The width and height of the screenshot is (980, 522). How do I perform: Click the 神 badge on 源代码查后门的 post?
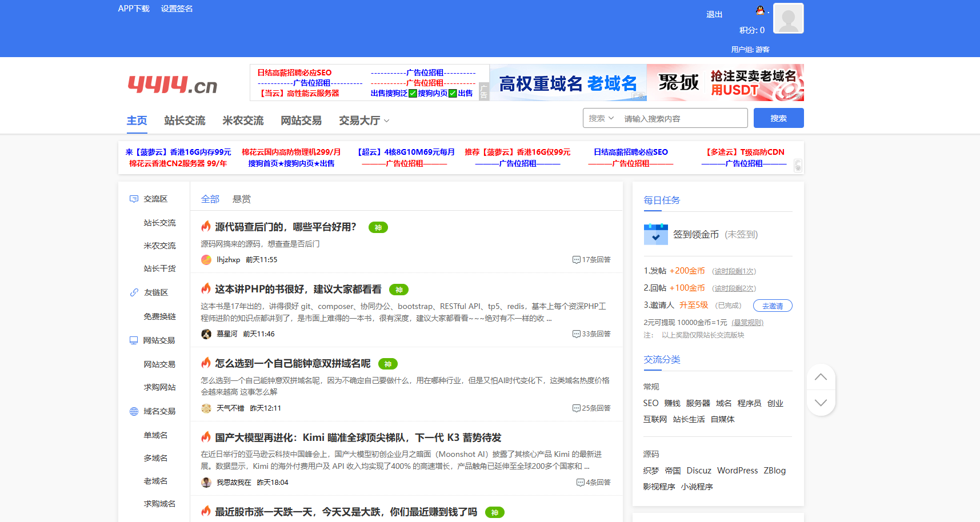[x=378, y=227]
